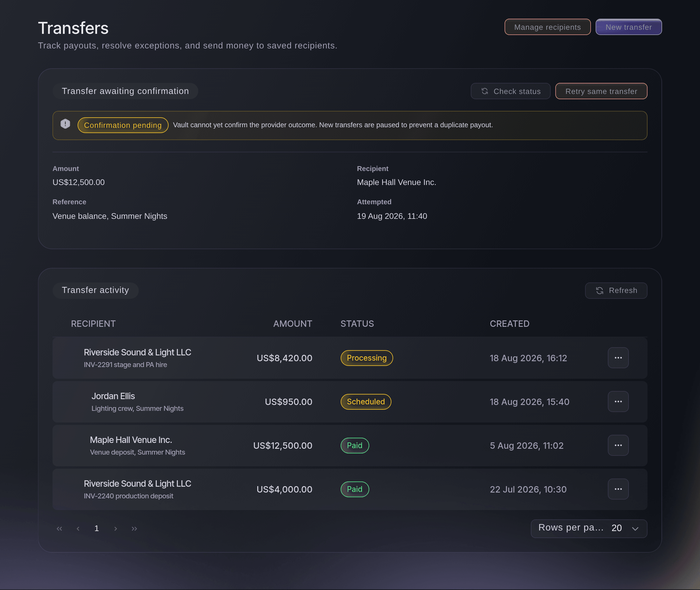Click the Check status button
This screenshot has height=590, width=700.
tap(510, 91)
